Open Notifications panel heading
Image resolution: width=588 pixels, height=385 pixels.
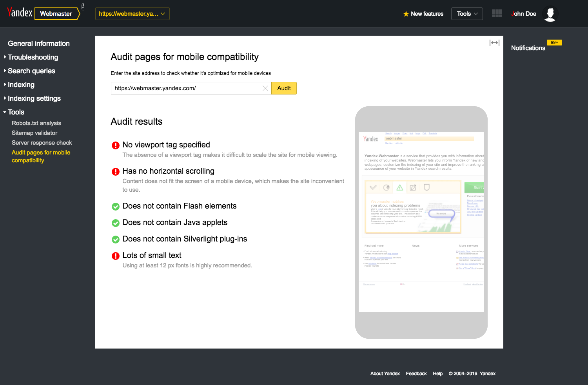tap(528, 48)
